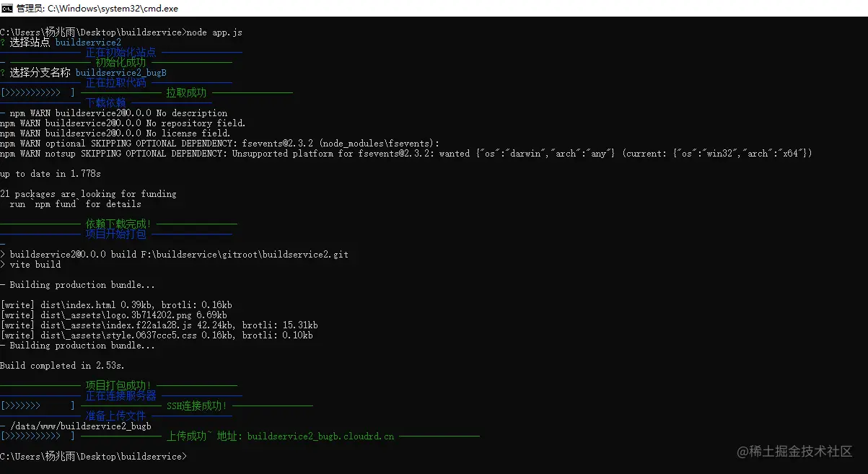Click the 'npm WARN notsup' unsupported platform line
Image resolution: width=868 pixels, height=474 pixels.
pyautogui.click(x=406, y=154)
